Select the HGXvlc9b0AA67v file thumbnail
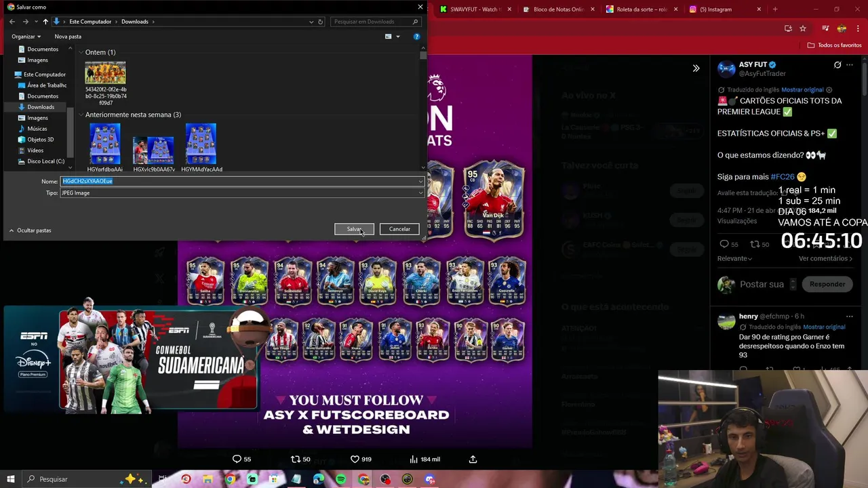Viewport: 868px width, 488px height. [x=154, y=150]
